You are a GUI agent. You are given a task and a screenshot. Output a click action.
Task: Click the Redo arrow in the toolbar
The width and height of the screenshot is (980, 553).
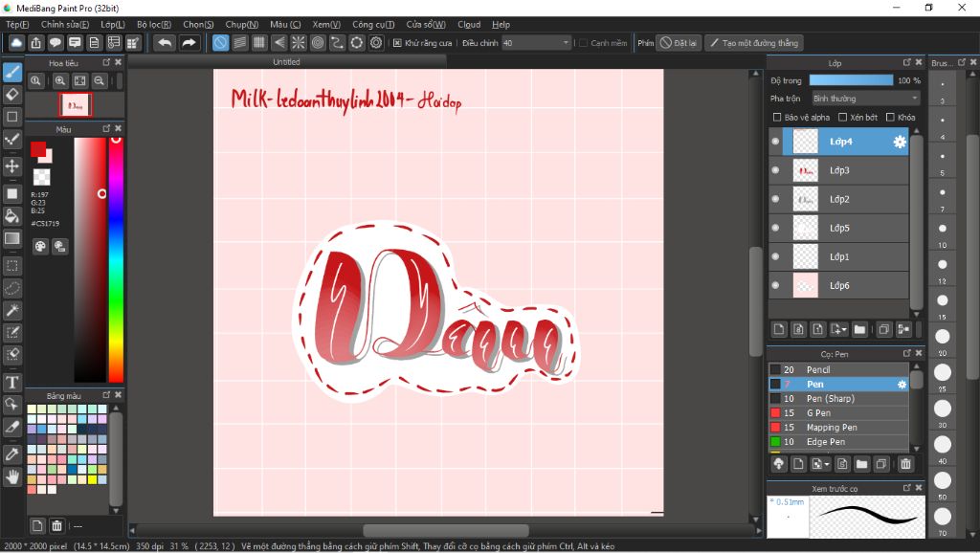(189, 43)
